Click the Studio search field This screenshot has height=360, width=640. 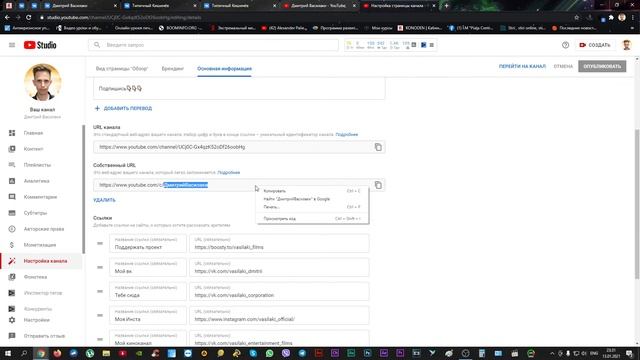213,45
